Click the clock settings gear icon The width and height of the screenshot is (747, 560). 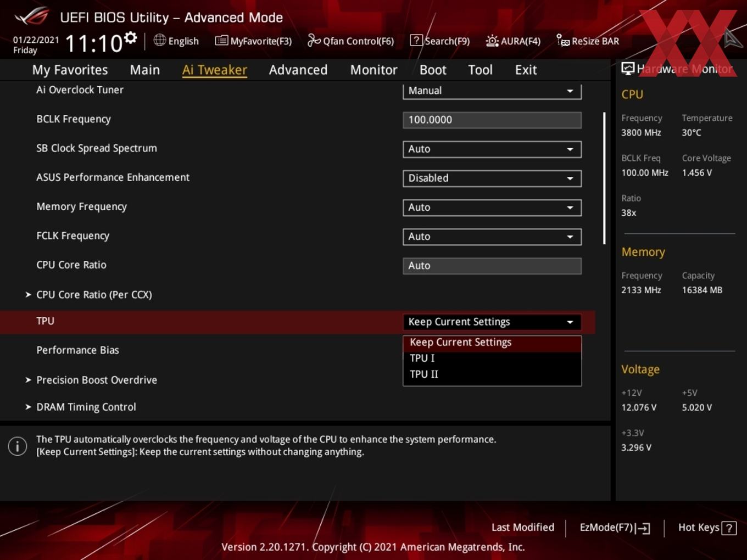click(130, 38)
